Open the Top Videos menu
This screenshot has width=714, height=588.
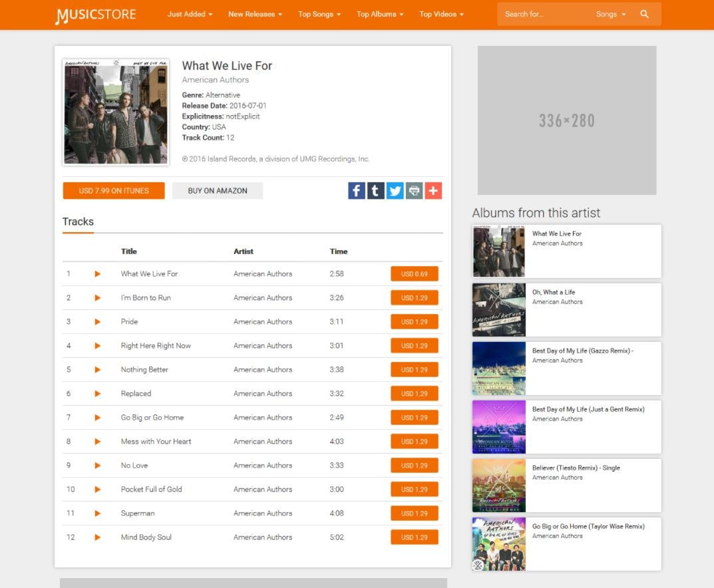coord(441,14)
